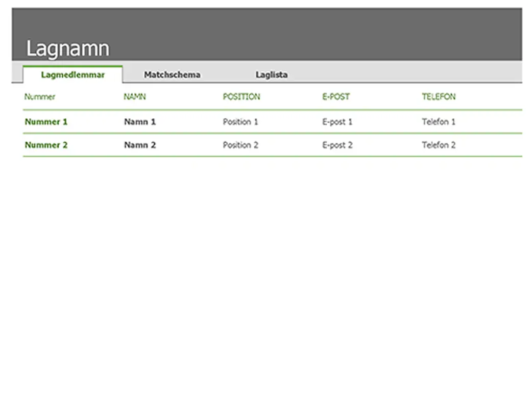Click the Lagnamn title text
The width and height of the screenshot is (532, 408).
coord(67,49)
